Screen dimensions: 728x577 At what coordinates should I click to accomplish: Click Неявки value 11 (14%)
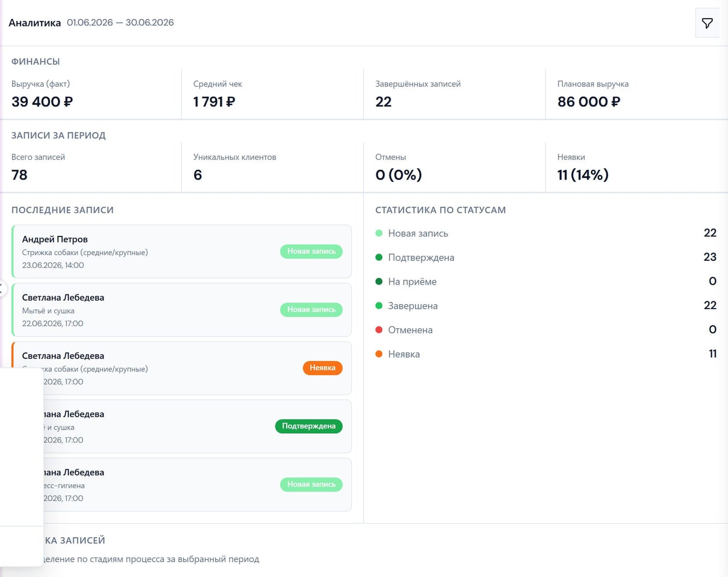click(583, 175)
